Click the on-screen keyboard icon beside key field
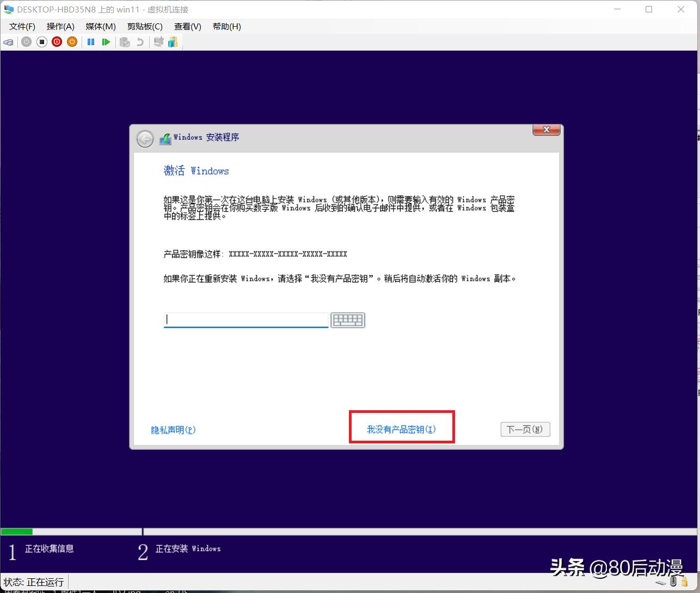The width and height of the screenshot is (700, 593). (x=347, y=320)
